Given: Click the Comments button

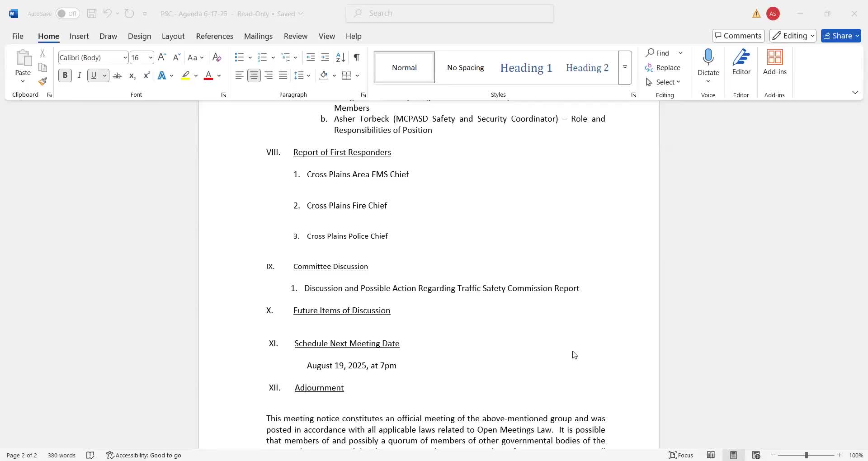Looking at the screenshot, I should 738,36.
